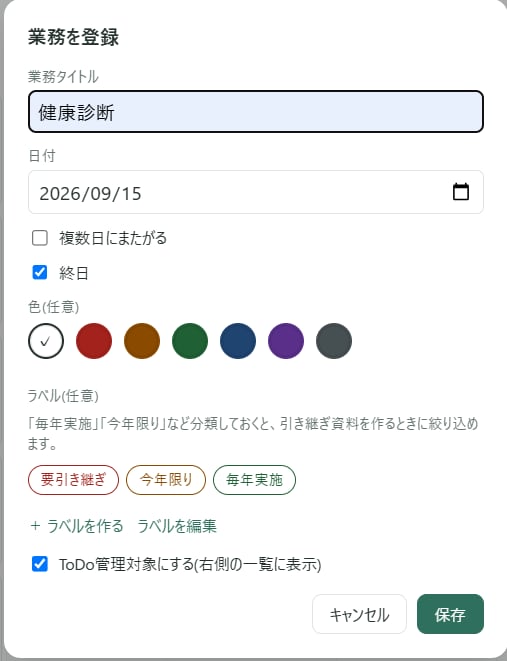The width and height of the screenshot is (507, 661).
Task: Apply the 今年限り label
Action: [166, 480]
